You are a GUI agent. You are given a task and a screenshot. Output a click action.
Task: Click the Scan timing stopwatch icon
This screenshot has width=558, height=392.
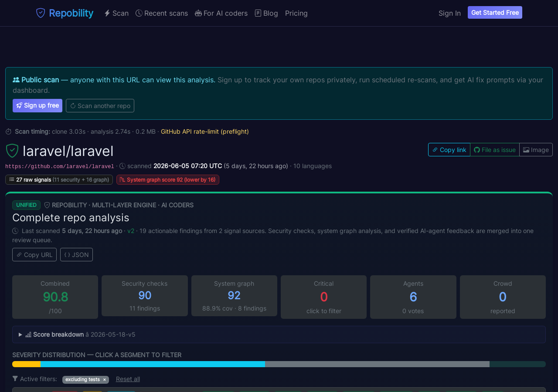point(8,132)
